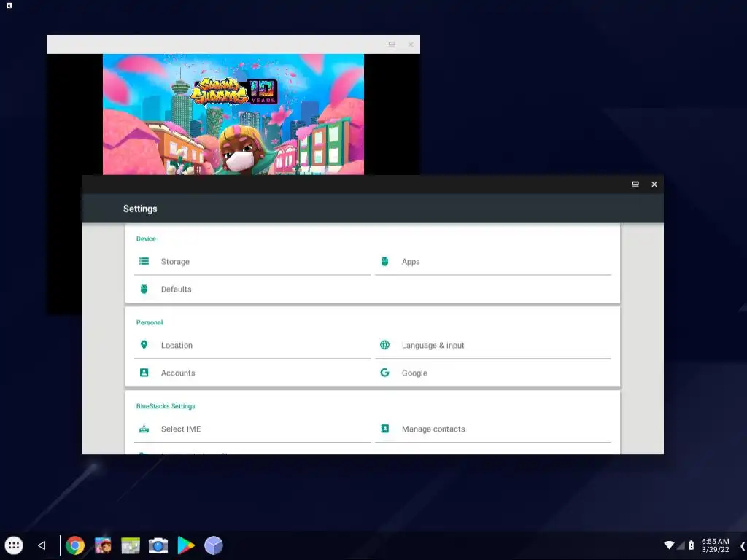Launch Chrome from the taskbar

coord(75,545)
